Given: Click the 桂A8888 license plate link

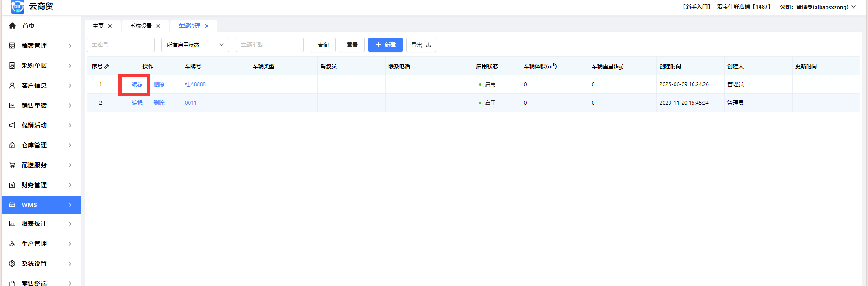Looking at the screenshot, I should click(x=195, y=84).
